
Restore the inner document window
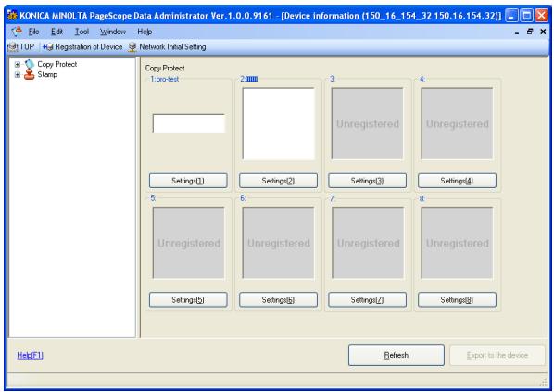pos(530,32)
